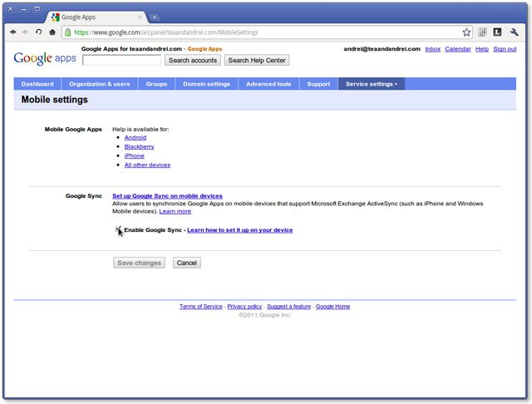Viewport: 532px width, 404px height.
Task: Click the orange Google Apps link
Action: pyautogui.click(x=204, y=49)
